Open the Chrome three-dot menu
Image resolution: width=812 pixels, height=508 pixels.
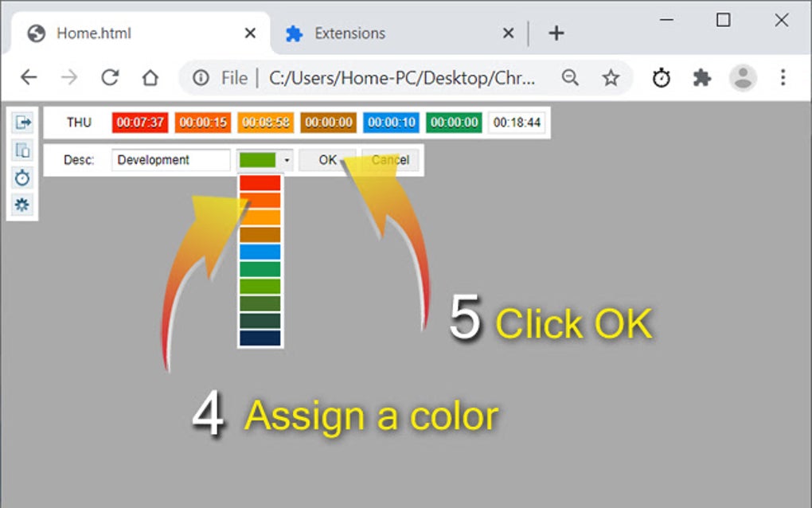tap(783, 77)
